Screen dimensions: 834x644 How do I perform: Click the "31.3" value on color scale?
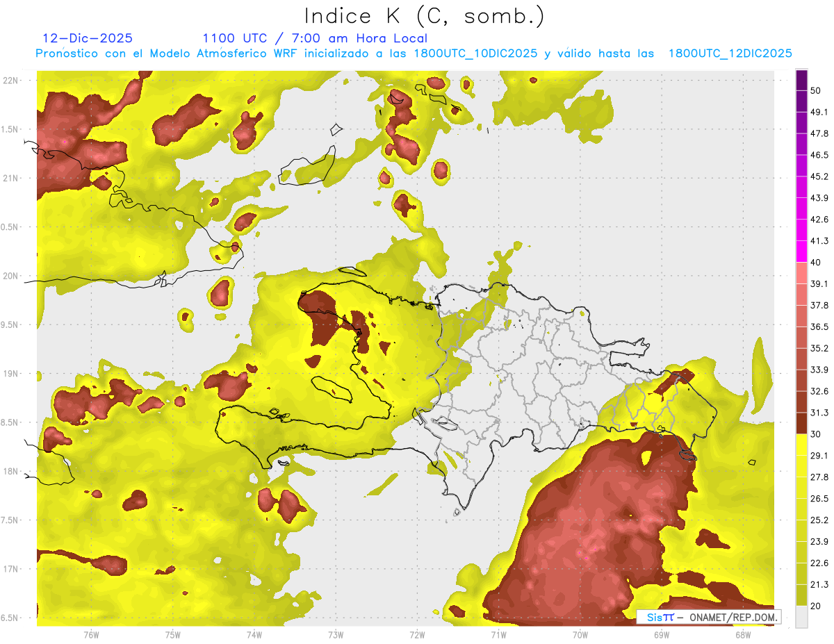click(819, 413)
